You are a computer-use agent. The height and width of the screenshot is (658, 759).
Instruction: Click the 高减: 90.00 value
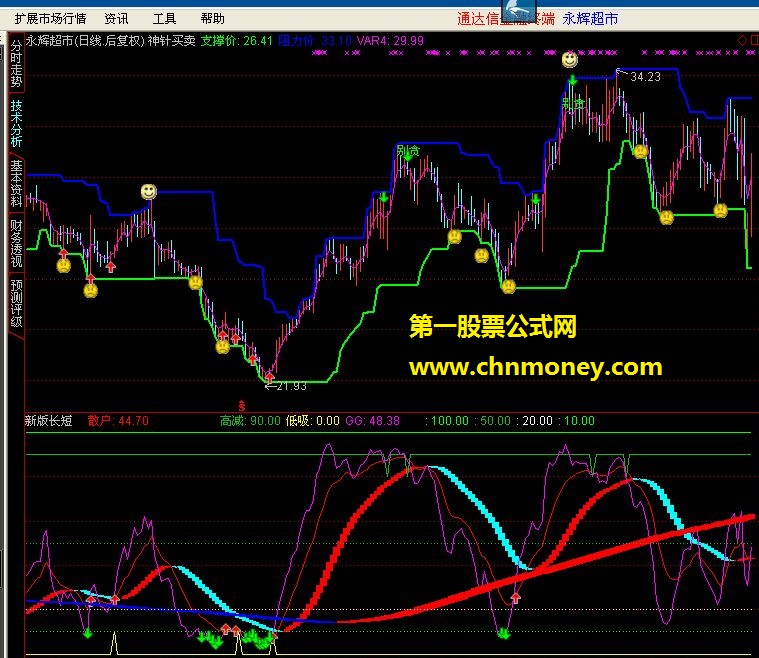tap(250, 421)
